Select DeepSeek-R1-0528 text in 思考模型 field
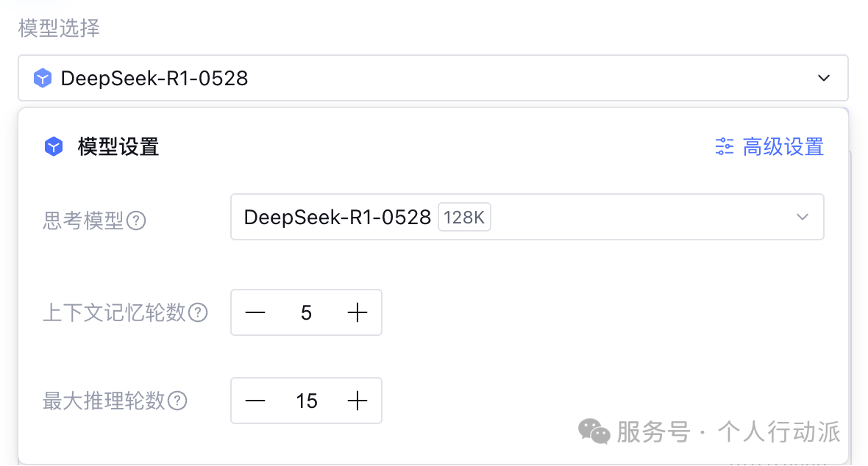Screen dimensions: 868x466 [337, 218]
